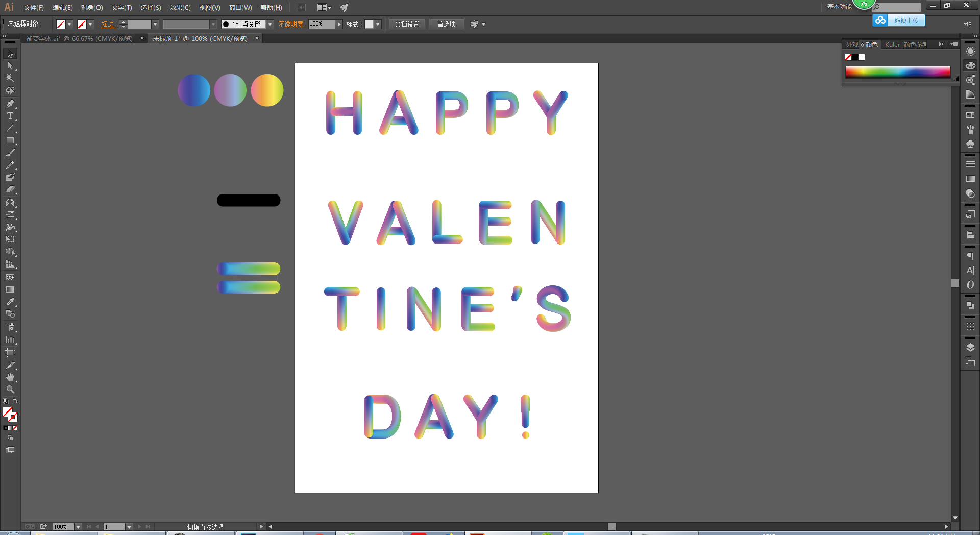Open the Symbols panel icon in dock
The image size is (980, 535).
(x=970, y=144)
